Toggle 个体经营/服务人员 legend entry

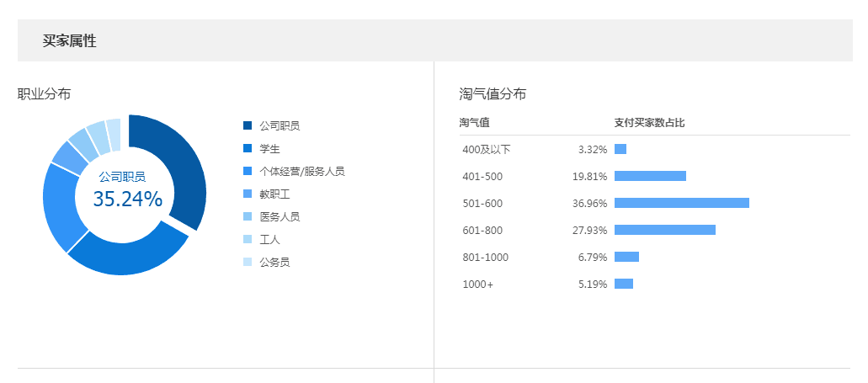301,171
